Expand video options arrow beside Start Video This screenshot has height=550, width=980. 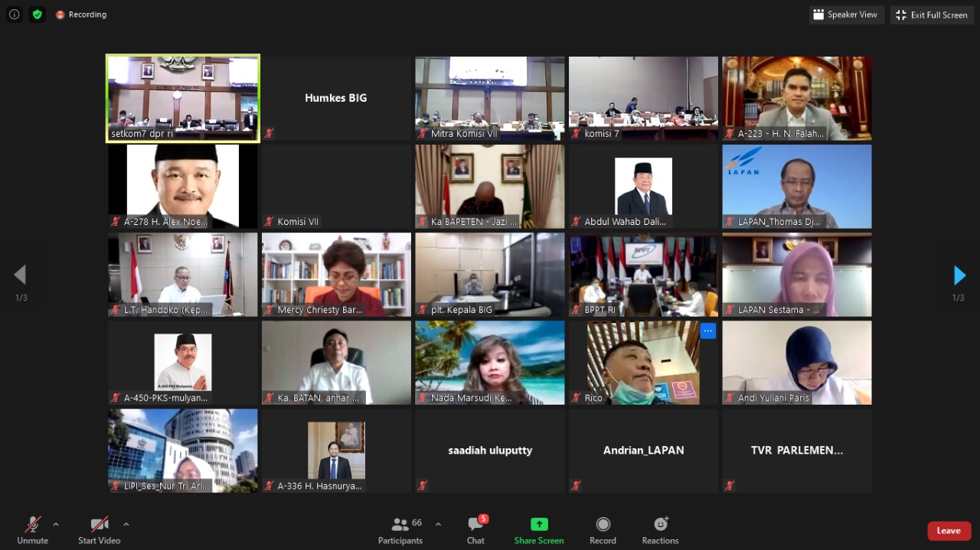[x=126, y=524]
